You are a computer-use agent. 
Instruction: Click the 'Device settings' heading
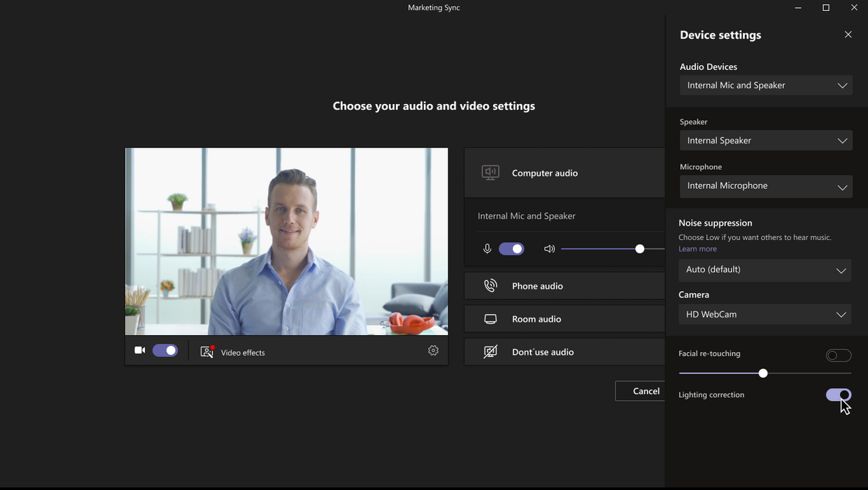(x=720, y=35)
